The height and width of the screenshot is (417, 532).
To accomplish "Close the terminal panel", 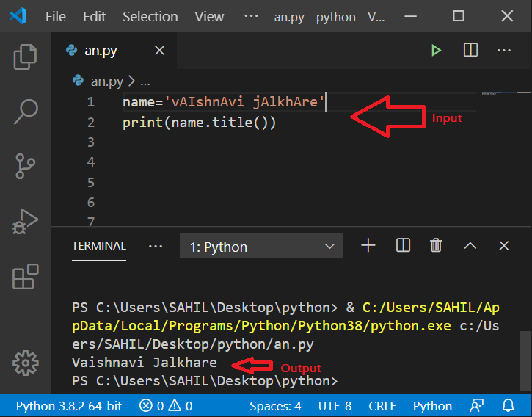I will [x=504, y=245].
